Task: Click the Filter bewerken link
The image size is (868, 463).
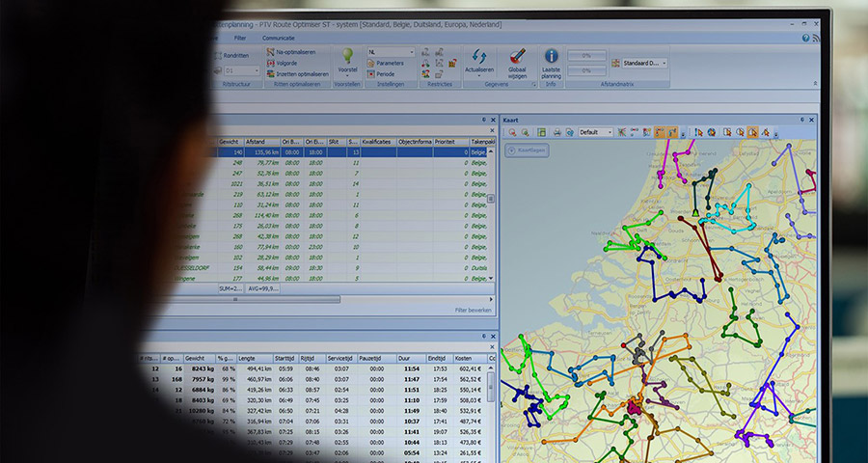Action: [x=474, y=310]
